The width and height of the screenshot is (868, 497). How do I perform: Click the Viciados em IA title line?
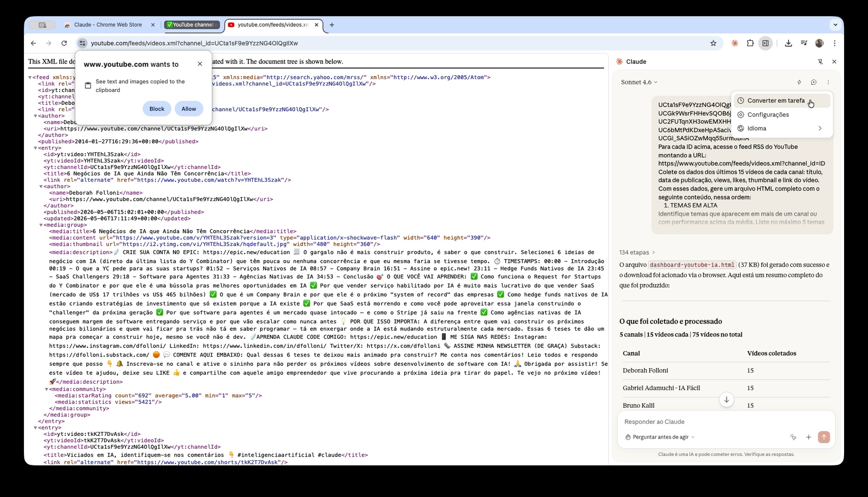point(206,455)
